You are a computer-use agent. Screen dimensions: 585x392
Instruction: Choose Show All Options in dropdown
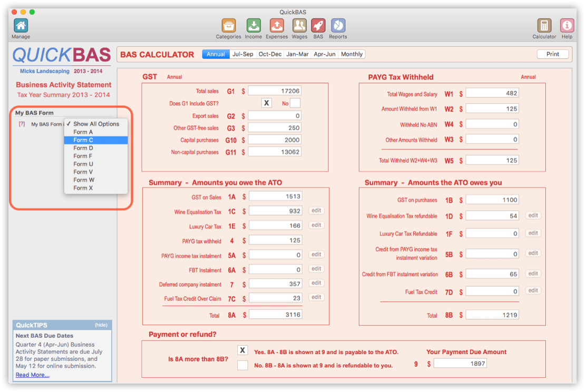pos(96,124)
